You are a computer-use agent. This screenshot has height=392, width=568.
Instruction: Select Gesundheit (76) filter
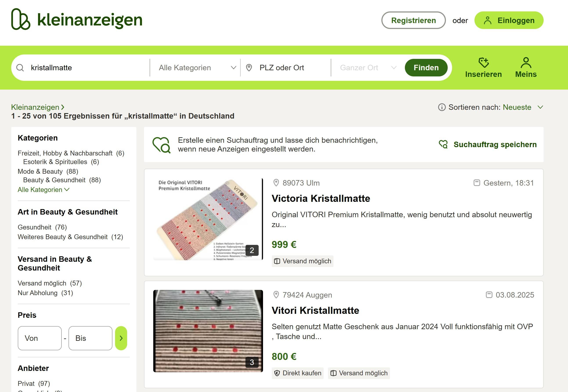(42, 227)
